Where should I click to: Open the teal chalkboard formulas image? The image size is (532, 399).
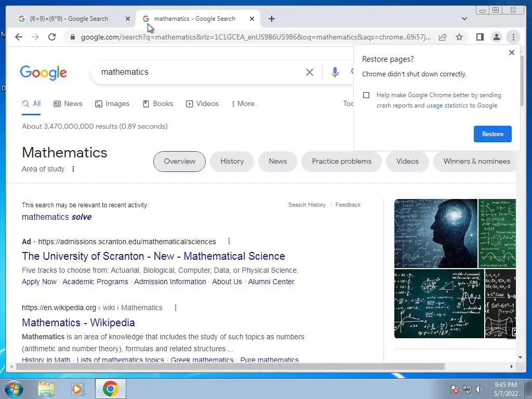pos(439,303)
